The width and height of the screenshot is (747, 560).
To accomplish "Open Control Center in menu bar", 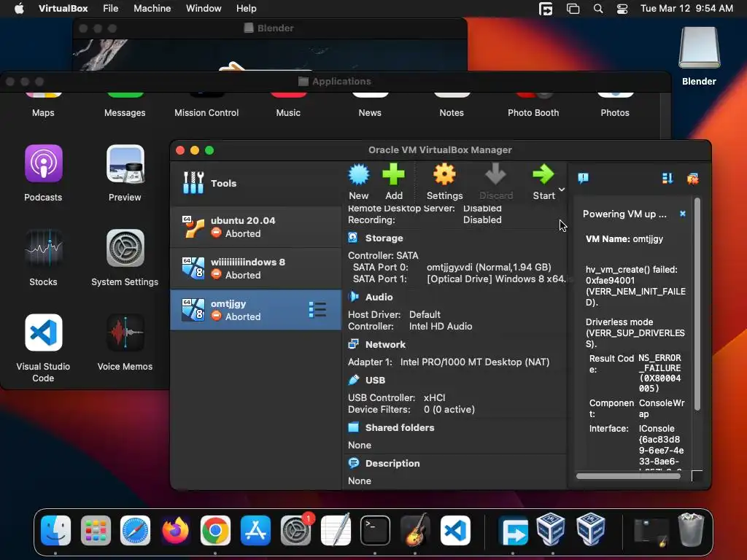I will click(x=622, y=9).
